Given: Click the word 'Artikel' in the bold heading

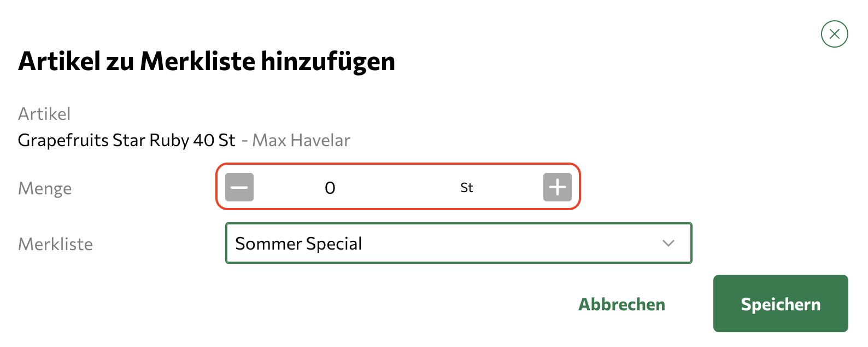Looking at the screenshot, I should [x=60, y=61].
